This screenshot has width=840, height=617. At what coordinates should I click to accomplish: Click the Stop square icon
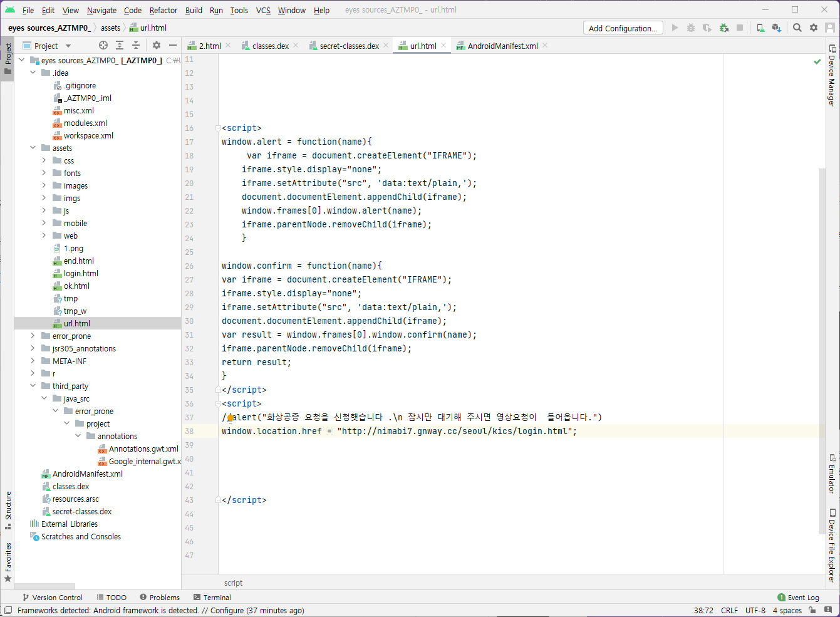click(740, 28)
